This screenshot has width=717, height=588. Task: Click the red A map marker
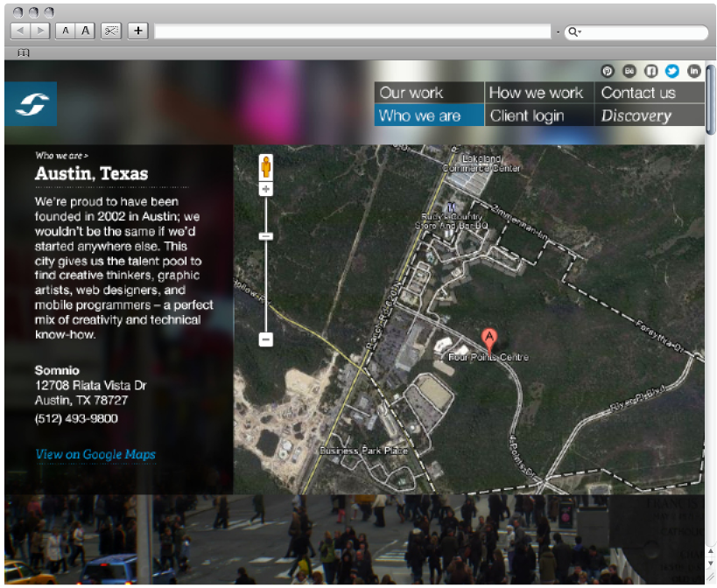pos(489,341)
